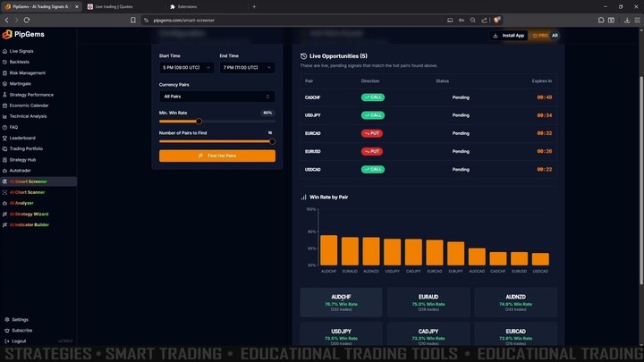Image resolution: width=644 pixels, height=362 pixels.
Task: Reload the page
Action: tap(27, 20)
